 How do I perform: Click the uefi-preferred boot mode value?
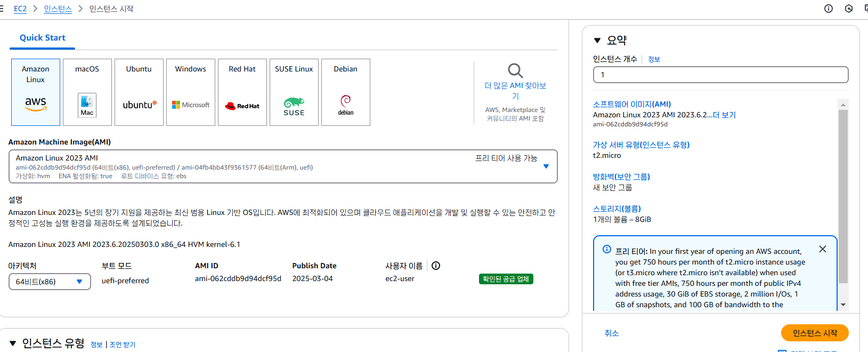(125, 281)
